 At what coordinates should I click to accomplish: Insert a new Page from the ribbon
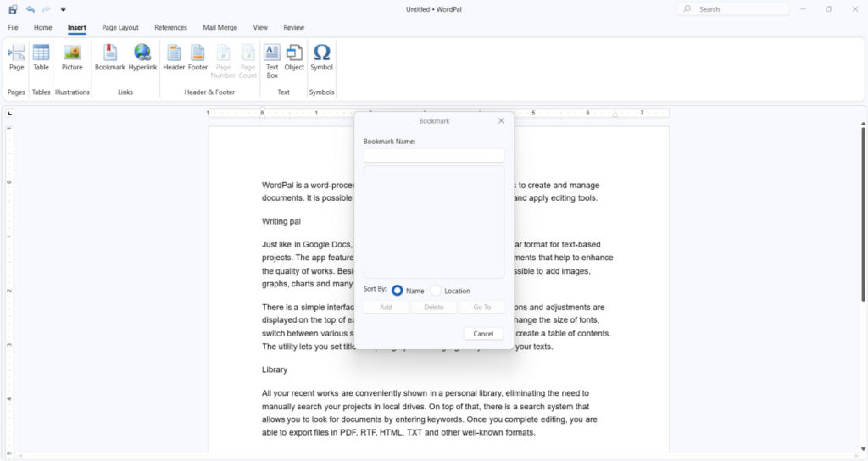pos(17,58)
